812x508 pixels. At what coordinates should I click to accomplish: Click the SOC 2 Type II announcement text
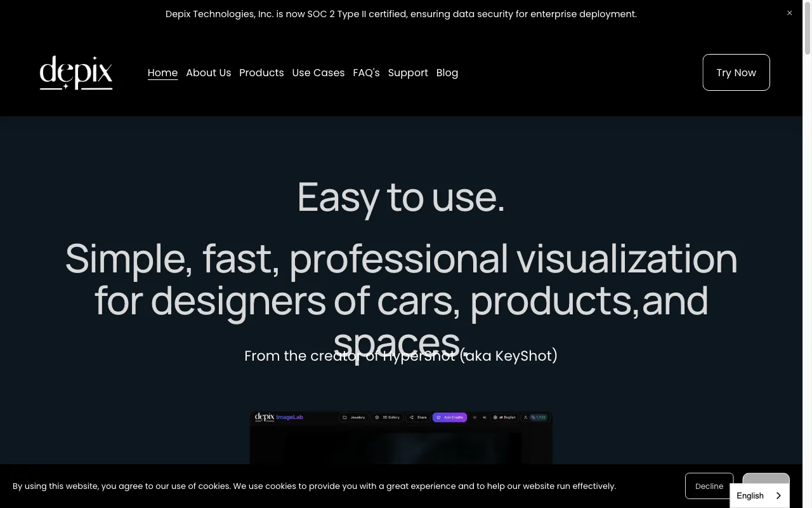[401, 14]
